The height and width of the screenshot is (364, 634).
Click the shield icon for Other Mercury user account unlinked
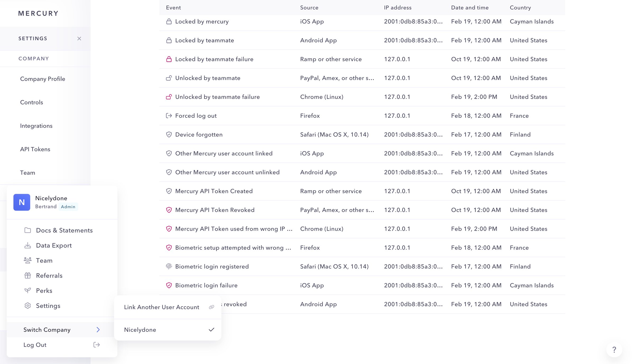point(169,172)
